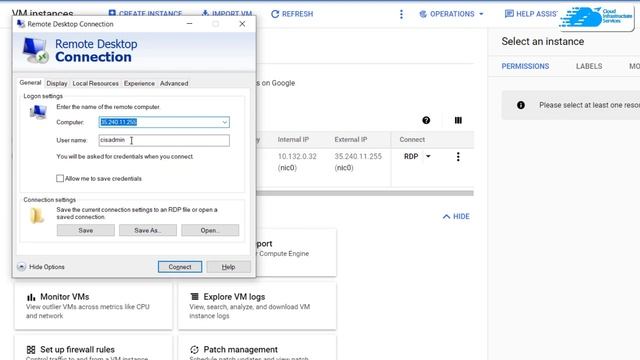Screen dimensions: 640x360
Task: Click the Refresh button in VM instances
Action: point(292,14)
